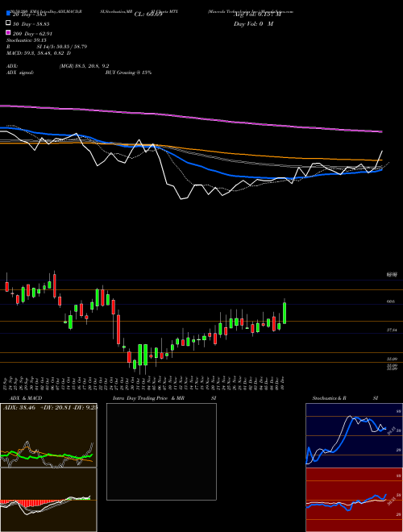The width and height of the screenshot is (403, 532).
Task: Select the '50 Day = 58.85' legend text
Action: (x=31, y=24)
